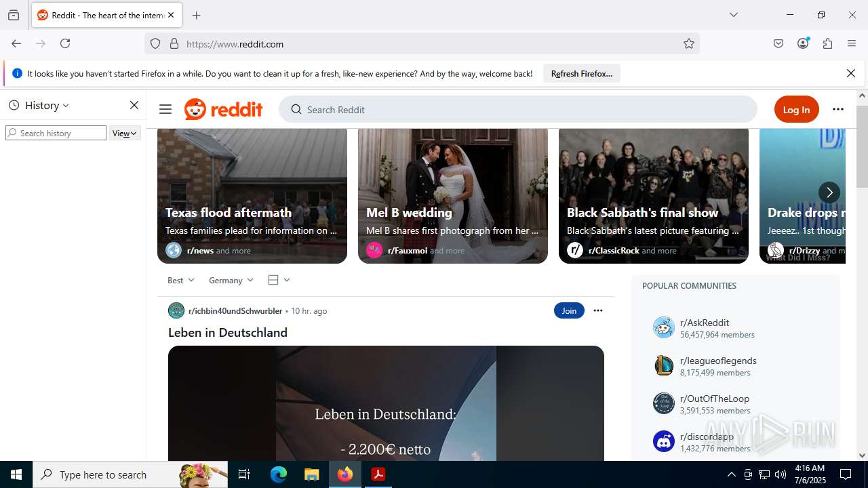Go back to the previous page

coord(16,43)
